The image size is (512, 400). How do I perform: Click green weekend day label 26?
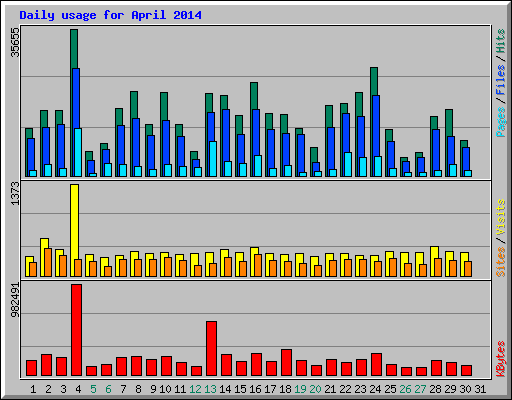point(405,389)
